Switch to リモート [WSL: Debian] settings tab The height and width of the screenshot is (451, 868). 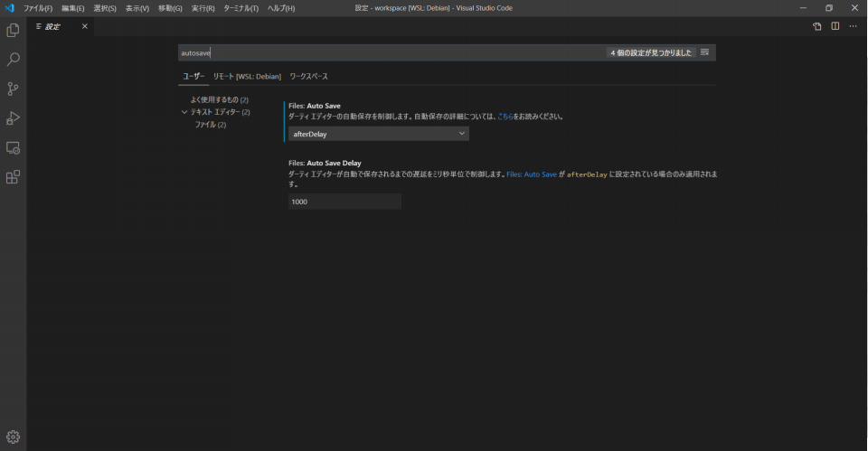[247, 76]
